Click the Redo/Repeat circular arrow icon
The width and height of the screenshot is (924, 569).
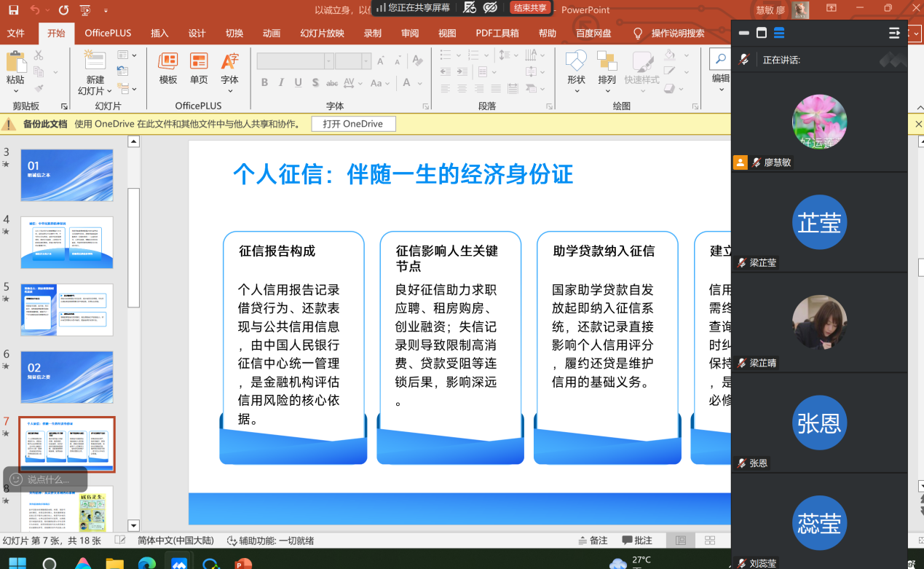(63, 10)
